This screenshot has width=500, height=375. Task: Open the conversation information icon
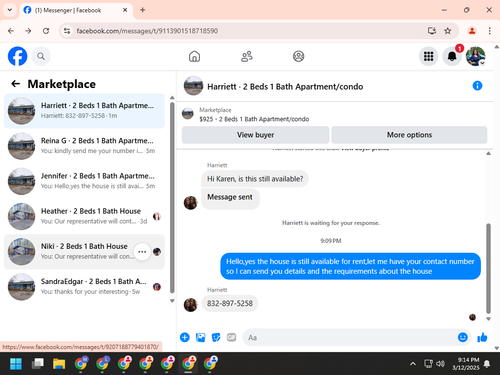click(477, 86)
